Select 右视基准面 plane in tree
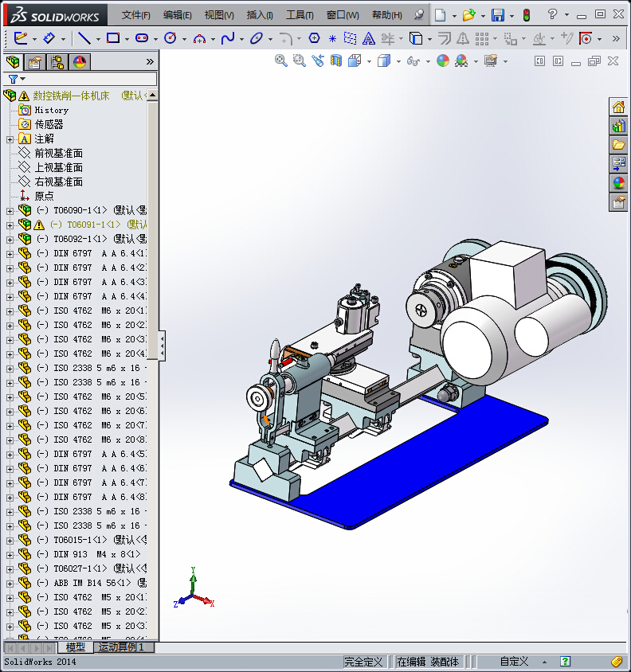This screenshot has width=631, height=672. 59,182
